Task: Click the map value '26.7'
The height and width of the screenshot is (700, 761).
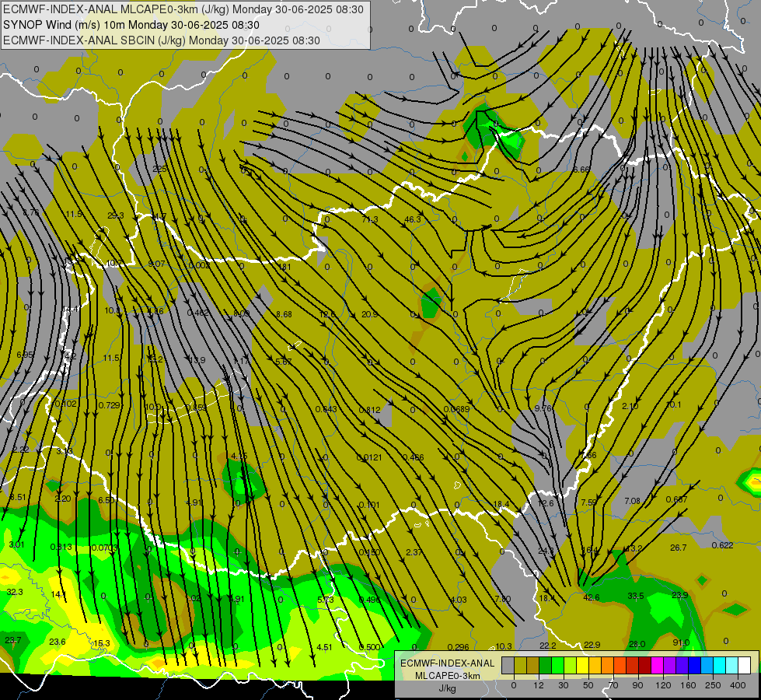Action: click(x=678, y=548)
